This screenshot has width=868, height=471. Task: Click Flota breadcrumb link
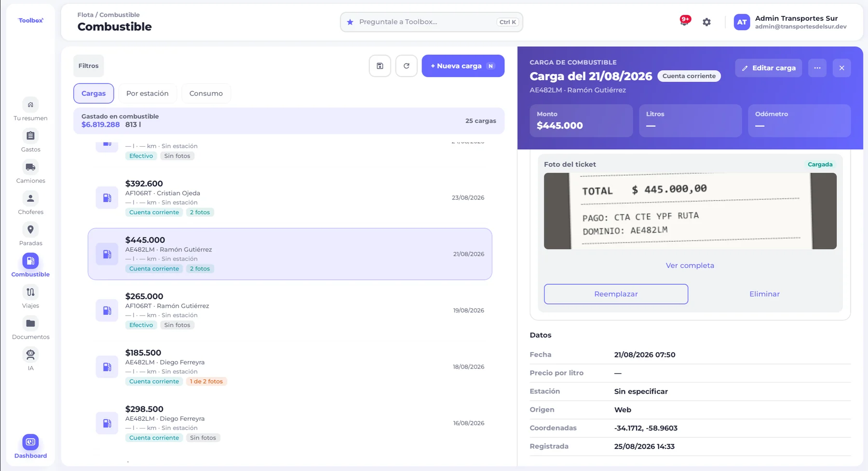(85, 15)
